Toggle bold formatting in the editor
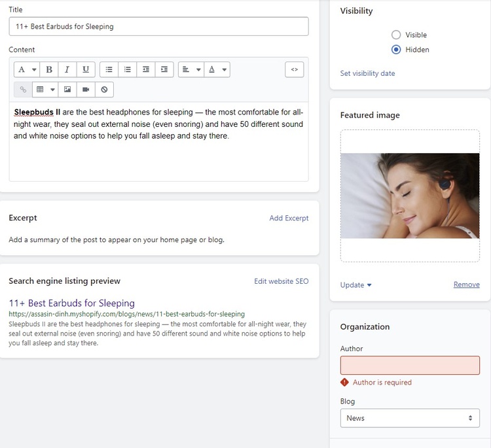Viewport: 491px width, 448px height. pos(49,69)
